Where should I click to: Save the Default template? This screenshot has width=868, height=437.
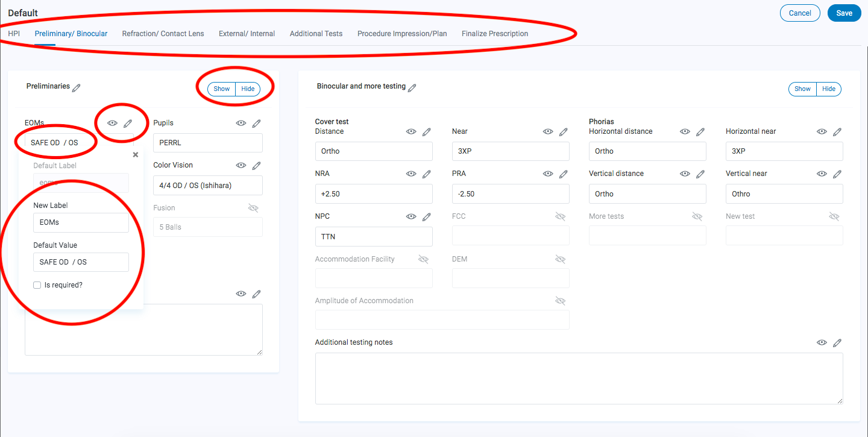point(844,12)
